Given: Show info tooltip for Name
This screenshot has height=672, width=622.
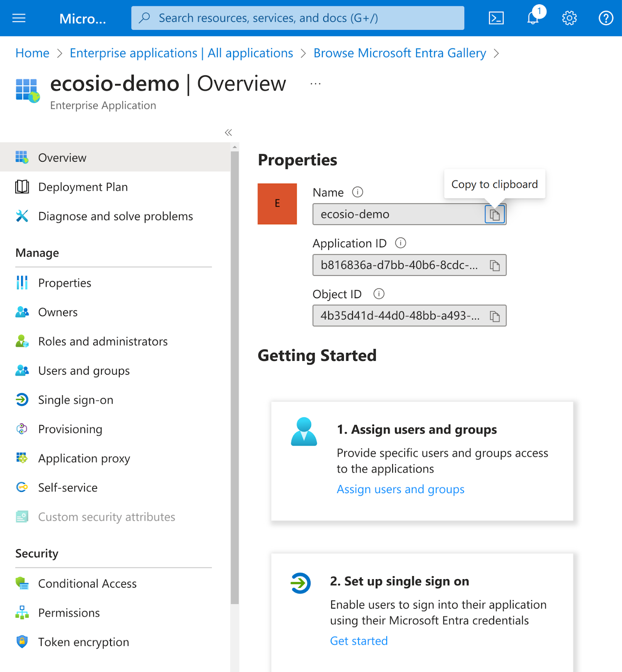Looking at the screenshot, I should tap(358, 192).
